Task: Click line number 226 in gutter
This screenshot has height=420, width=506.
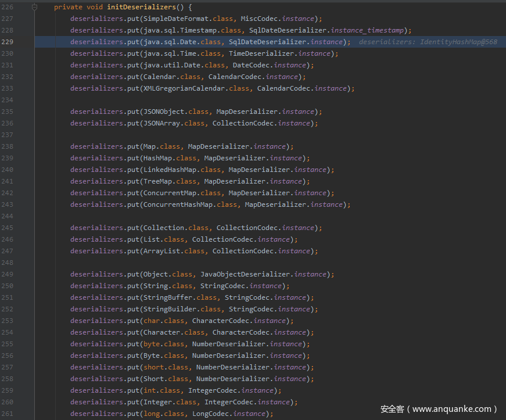Action: [8, 7]
